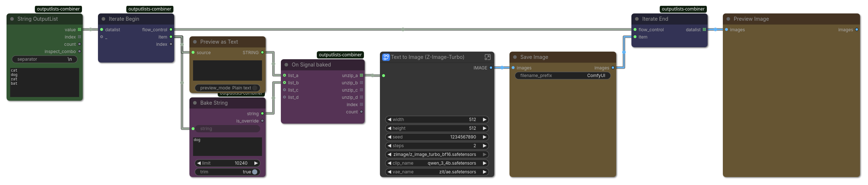Select the Save Image node title
The width and height of the screenshot is (868, 185).
click(534, 57)
